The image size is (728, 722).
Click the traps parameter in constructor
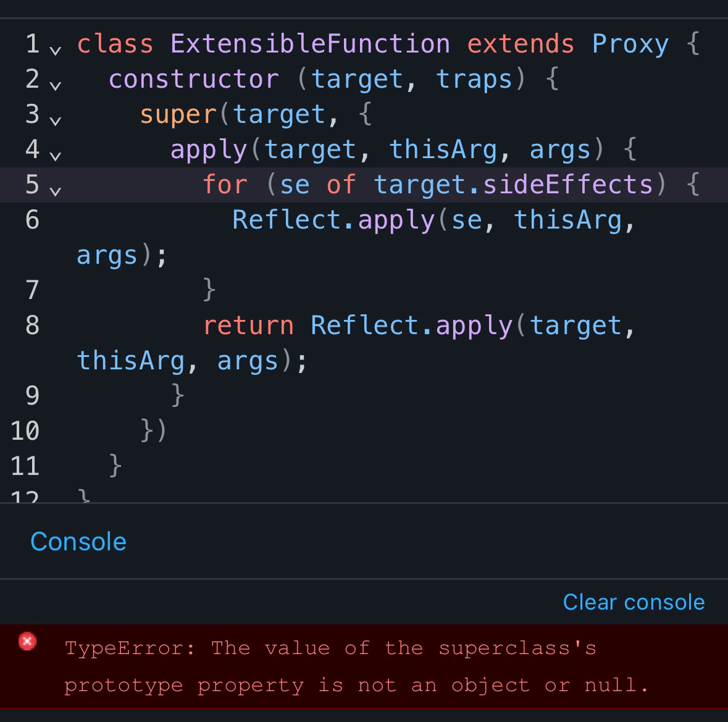click(x=474, y=80)
